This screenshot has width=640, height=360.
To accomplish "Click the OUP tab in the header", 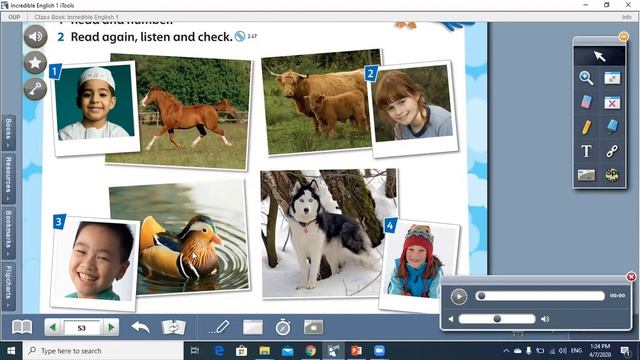I will [x=14, y=17].
